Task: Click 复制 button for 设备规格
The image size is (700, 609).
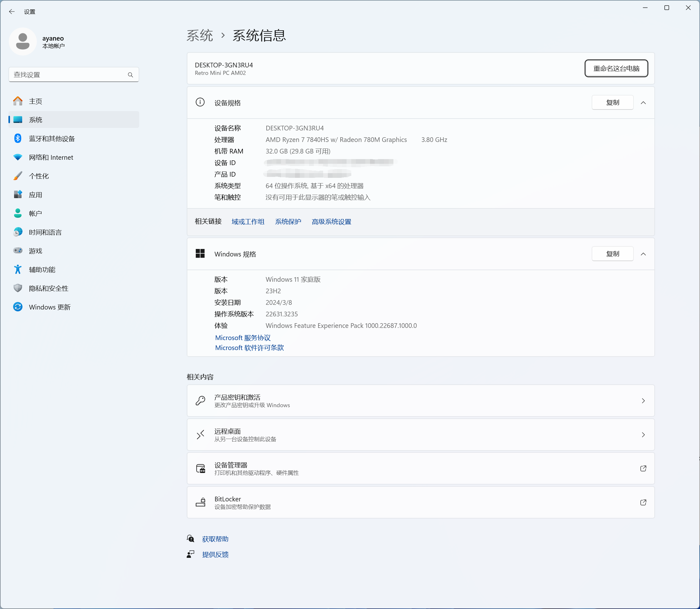Action: [x=612, y=102]
